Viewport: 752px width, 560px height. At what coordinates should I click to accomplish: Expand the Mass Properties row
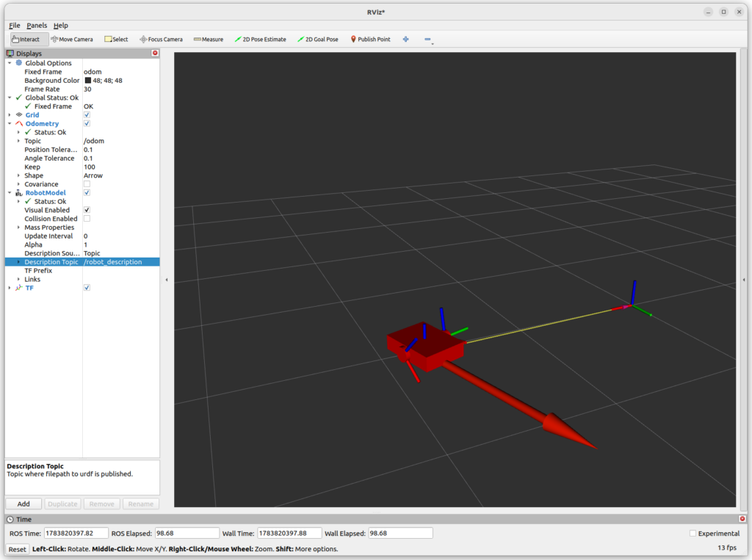point(18,228)
